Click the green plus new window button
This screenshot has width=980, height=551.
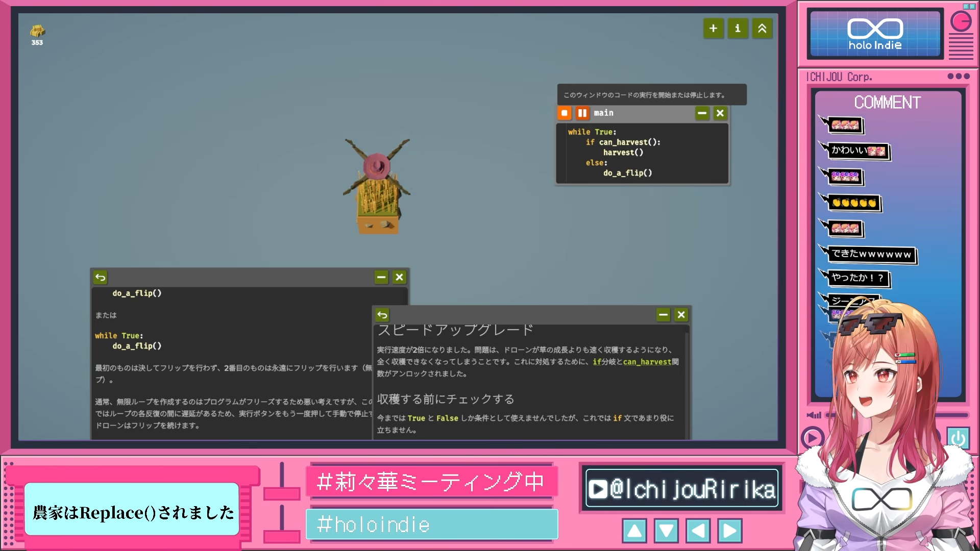coord(713,29)
